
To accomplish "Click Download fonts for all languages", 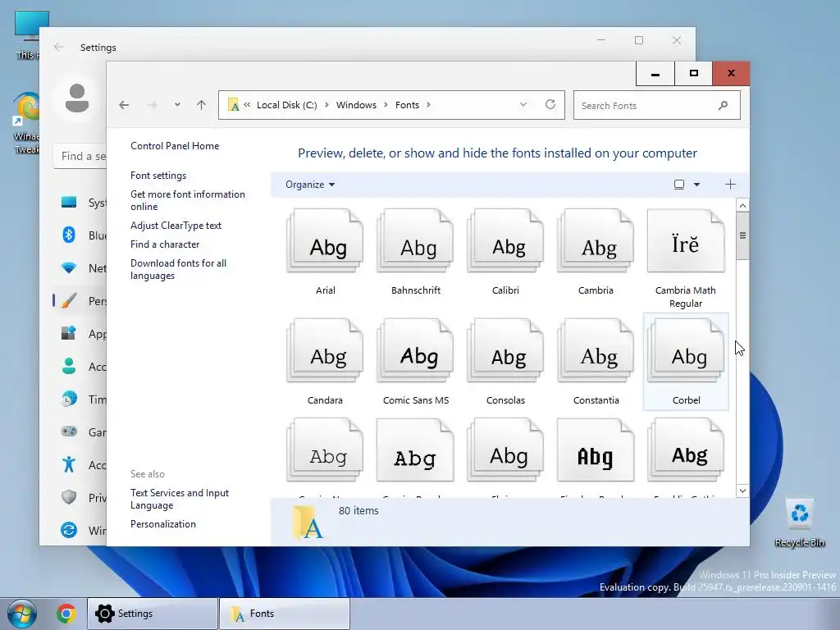I will click(178, 269).
